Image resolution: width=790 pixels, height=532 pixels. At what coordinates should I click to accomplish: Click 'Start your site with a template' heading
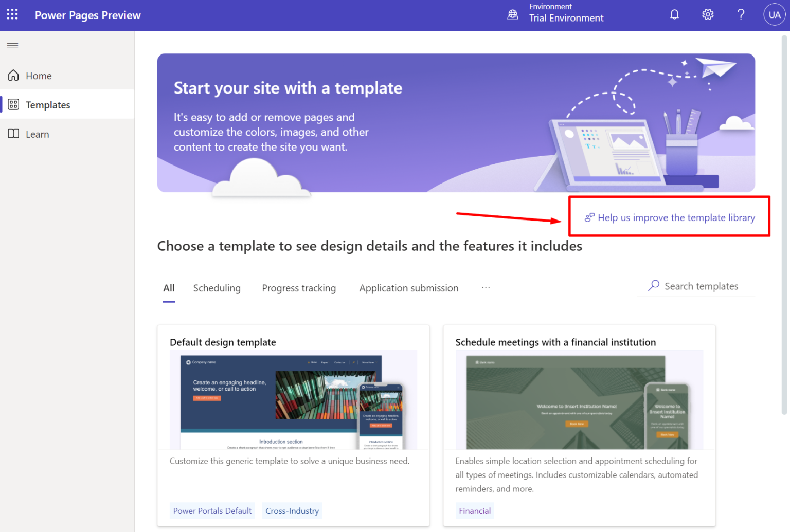coord(288,88)
